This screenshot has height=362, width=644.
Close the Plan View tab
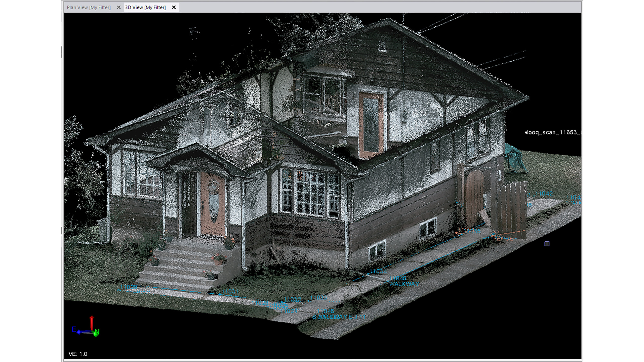point(118,7)
